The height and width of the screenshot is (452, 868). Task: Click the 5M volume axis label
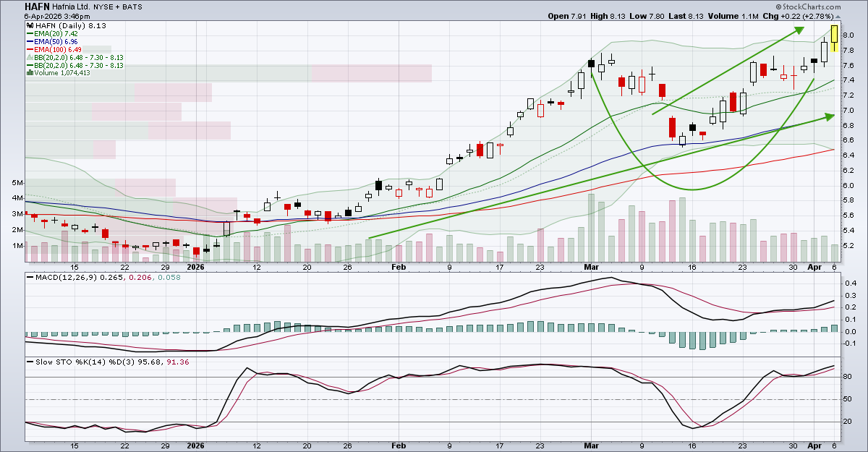(17, 182)
